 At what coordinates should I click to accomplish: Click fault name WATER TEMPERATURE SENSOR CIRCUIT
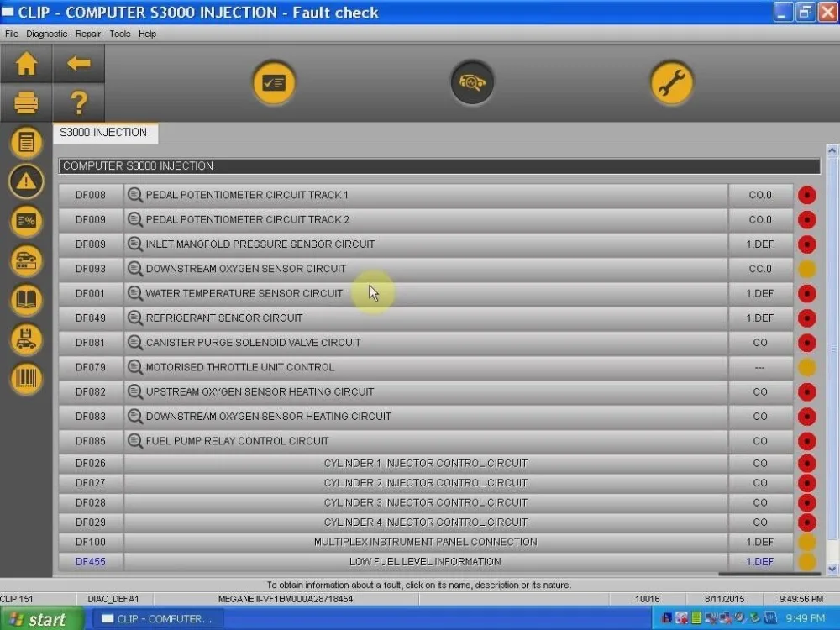point(244,293)
